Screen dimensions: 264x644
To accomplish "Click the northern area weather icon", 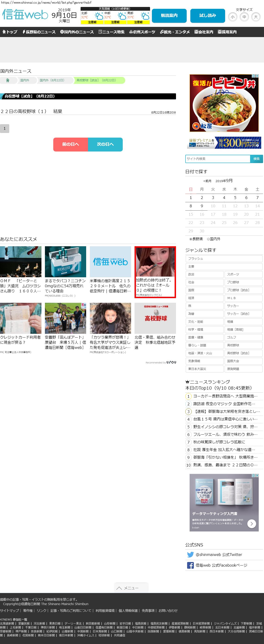I will point(99,16).
